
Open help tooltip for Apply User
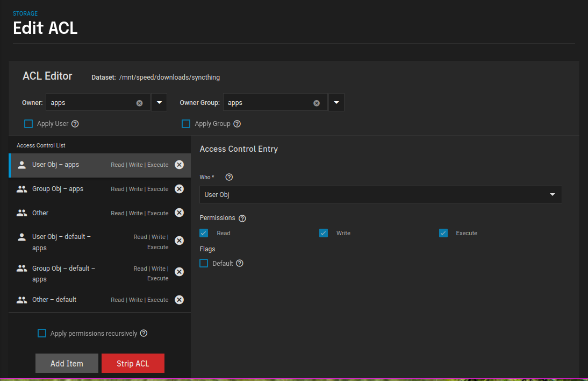75,124
